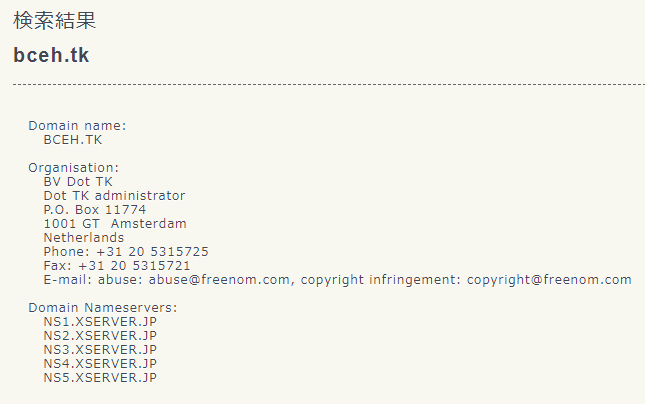This screenshot has height=404, width=645.
Task: Select the 1001 GT Amsterdam address line
Action: tap(115, 224)
